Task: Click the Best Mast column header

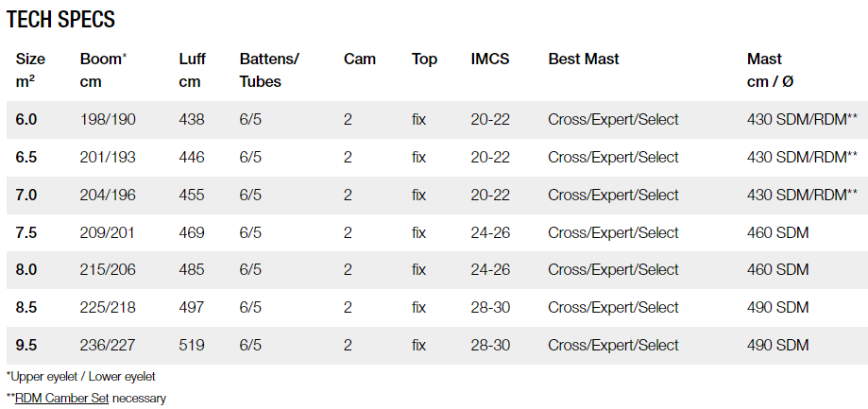Action: click(x=584, y=59)
